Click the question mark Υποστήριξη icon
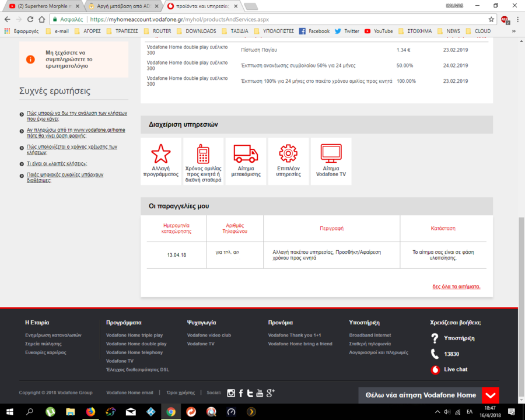525x420 pixels. click(x=435, y=338)
